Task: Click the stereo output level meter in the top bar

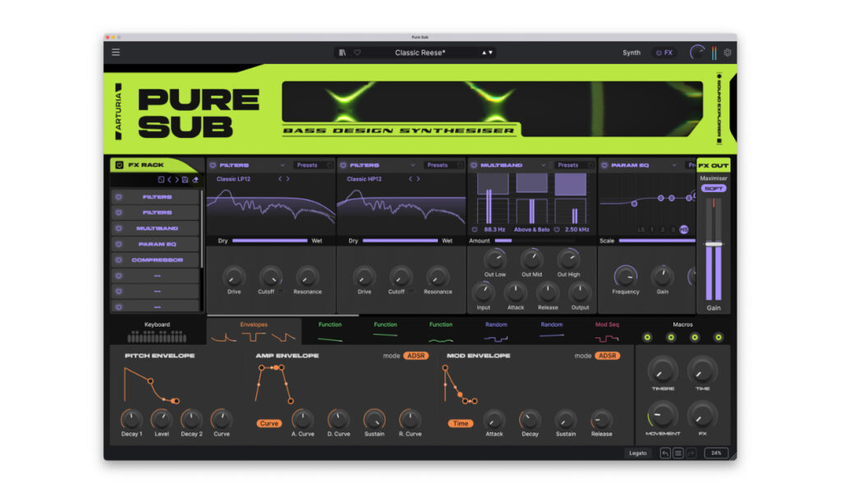Action: tap(714, 53)
